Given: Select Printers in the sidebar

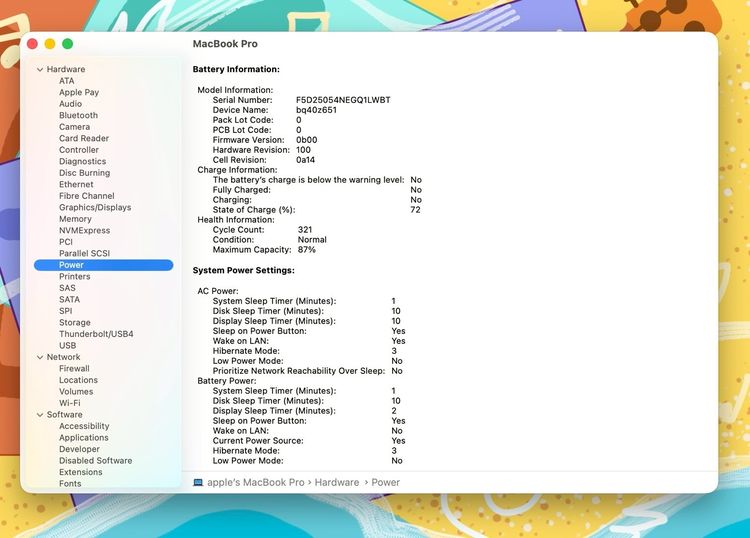Looking at the screenshot, I should [75, 276].
